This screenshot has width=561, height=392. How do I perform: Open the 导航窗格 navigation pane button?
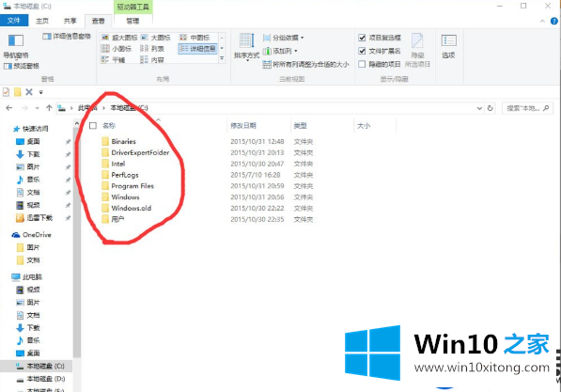click(x=16, y=46)
